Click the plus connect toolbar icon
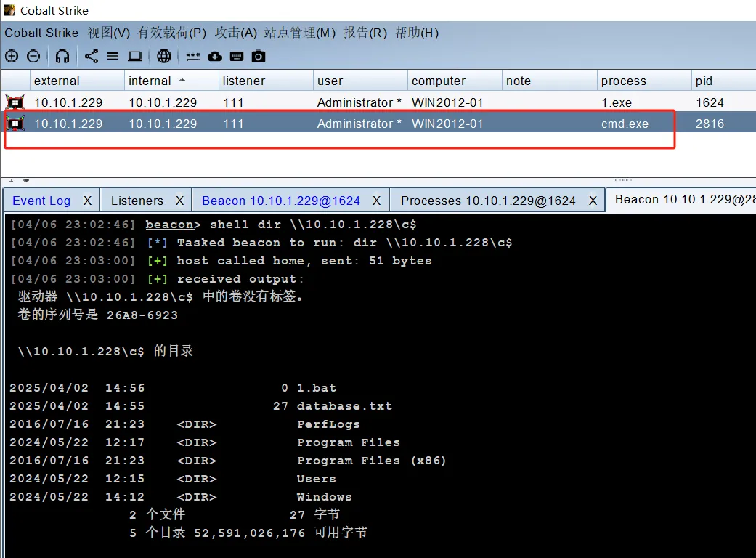This screenshot has width=756, height=558. 12,57
